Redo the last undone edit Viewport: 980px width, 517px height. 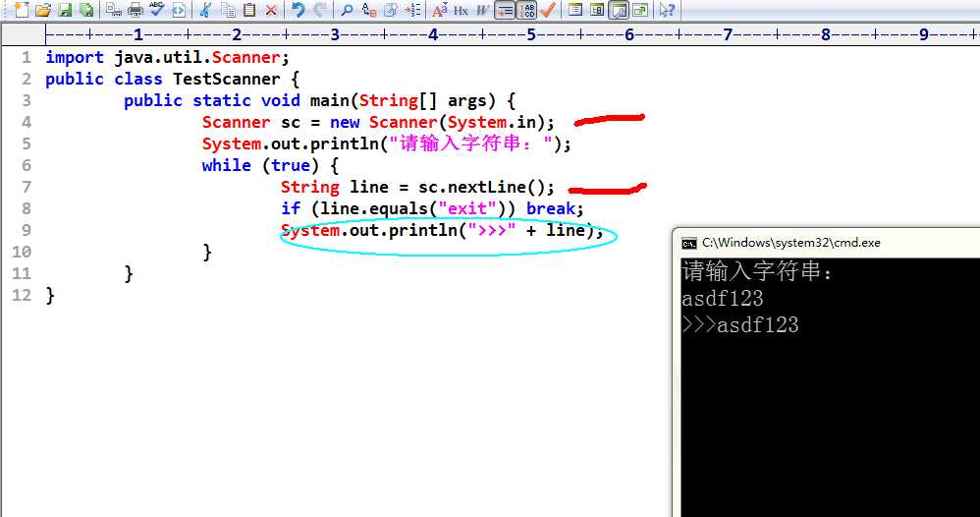(320, 10)
